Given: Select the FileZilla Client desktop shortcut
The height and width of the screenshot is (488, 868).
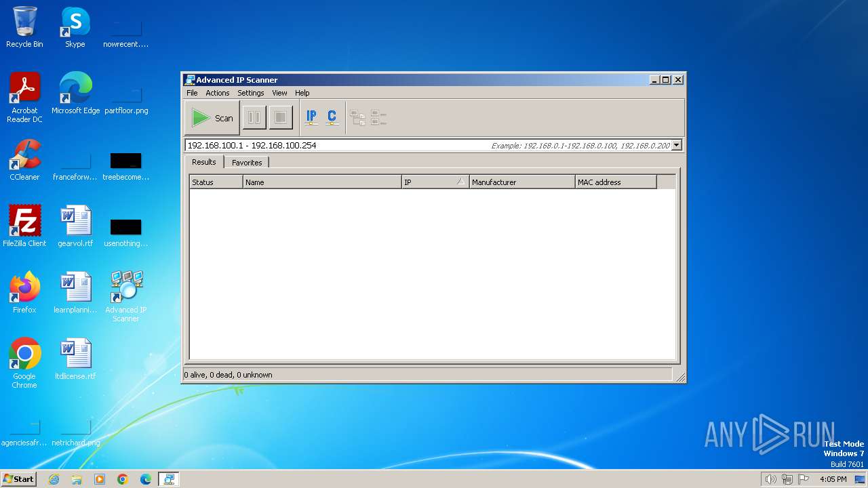Looking at the screenshot, I should tap(24, 226).
